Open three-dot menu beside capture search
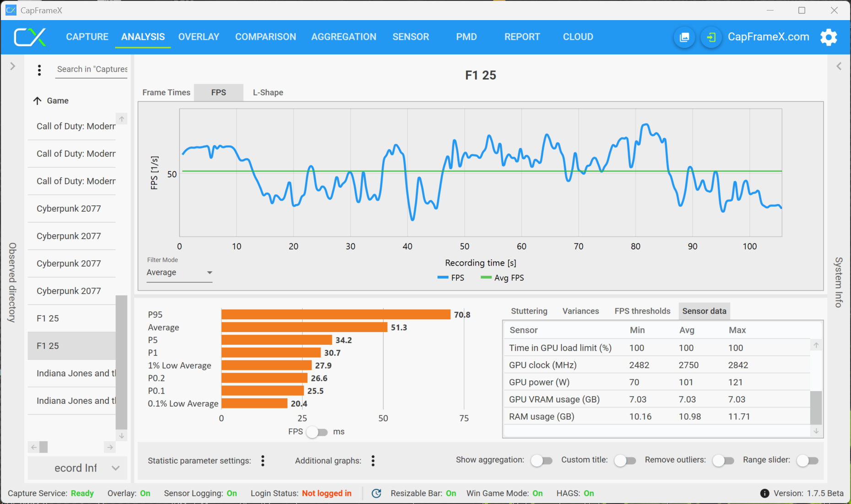 tap(39, 70)
